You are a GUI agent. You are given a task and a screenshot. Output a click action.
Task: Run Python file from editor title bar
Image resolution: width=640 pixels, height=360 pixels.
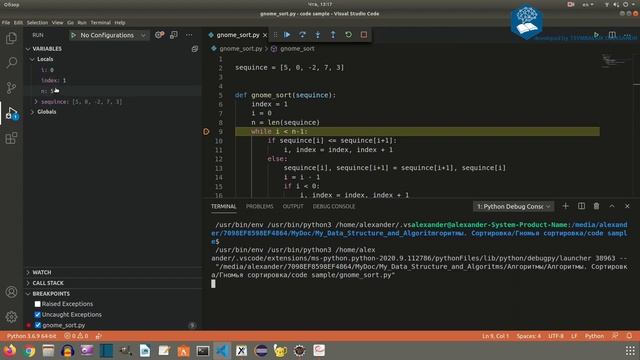click(x=596, y=35)
